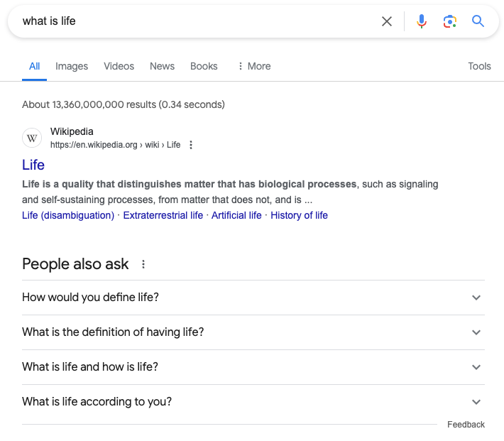Expand the 'How would you define life?' question
The height and width of the screenshot is (441, 504).
point(476,298)
